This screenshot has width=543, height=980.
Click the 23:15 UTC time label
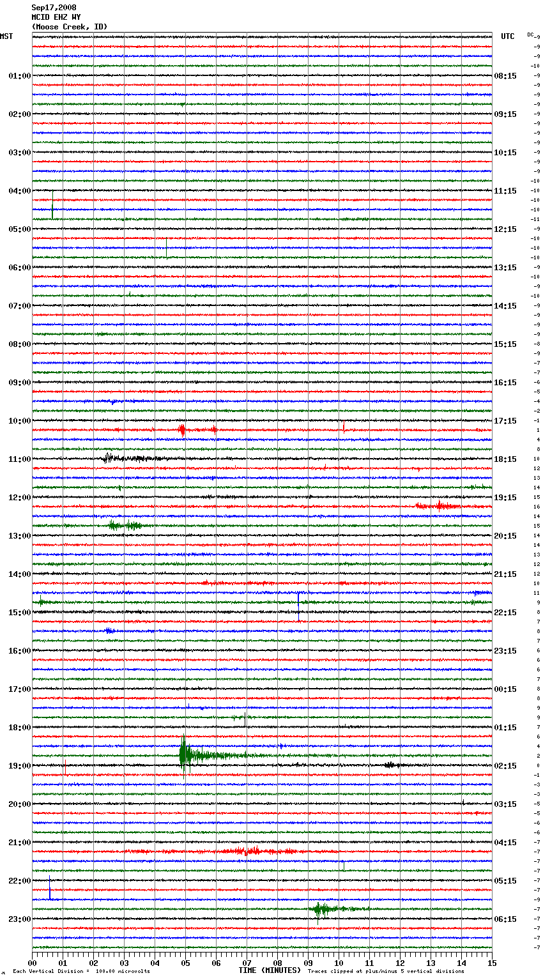click(x=505, y=651)
